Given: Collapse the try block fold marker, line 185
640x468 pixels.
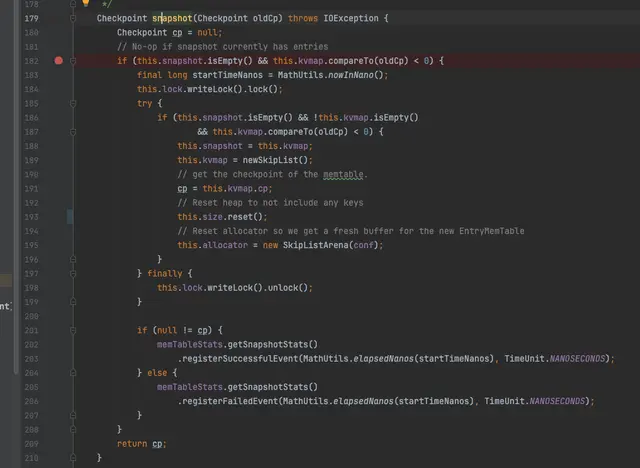Looking at the screenshot, I should [x=73, y=104].
